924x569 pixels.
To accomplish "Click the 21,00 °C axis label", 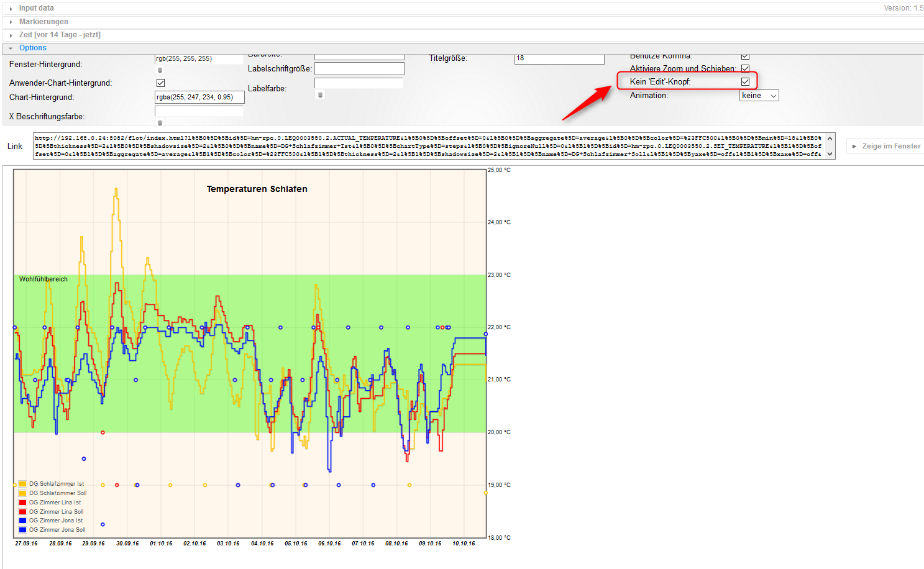I will (499, 380).
